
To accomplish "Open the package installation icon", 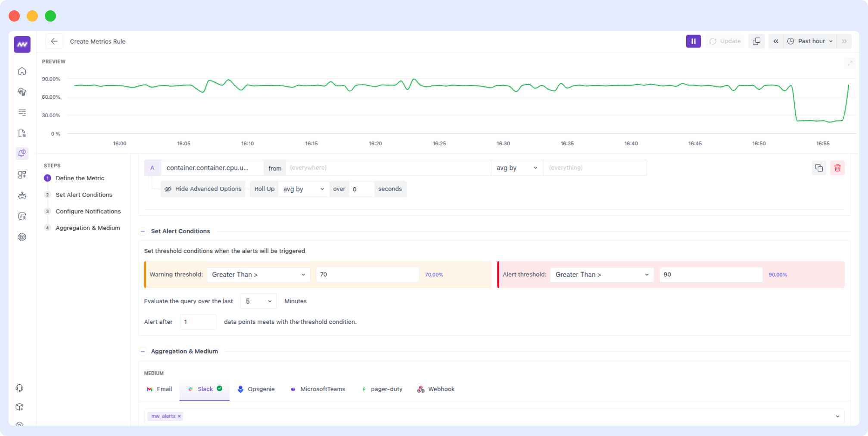I will click(x=19, y=407).
